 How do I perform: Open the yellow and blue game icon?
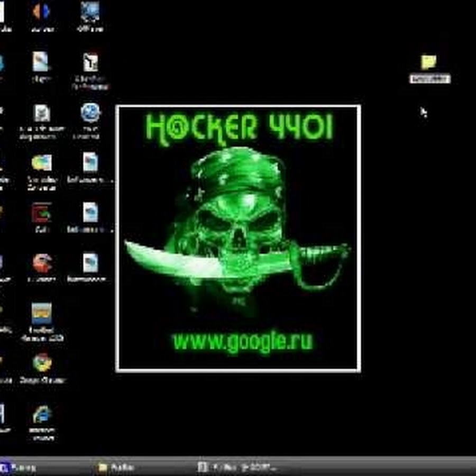pyautogui.click(x=42, y=314)
